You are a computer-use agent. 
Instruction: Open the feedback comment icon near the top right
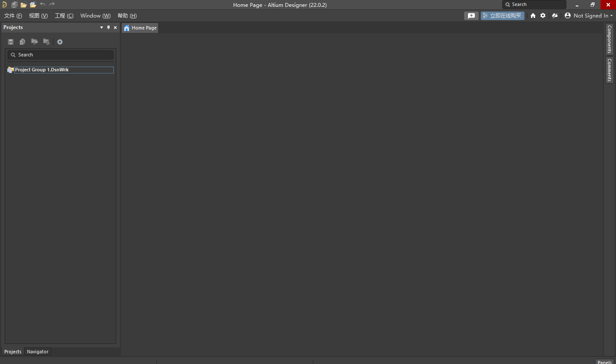[x=471, y=15]
